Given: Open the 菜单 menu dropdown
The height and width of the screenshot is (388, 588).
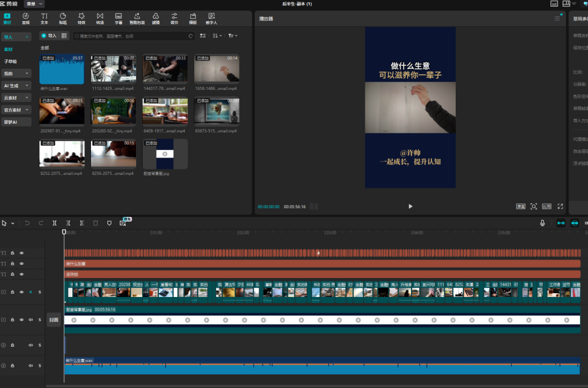Looking at the screenshot, I should [34, 4].
